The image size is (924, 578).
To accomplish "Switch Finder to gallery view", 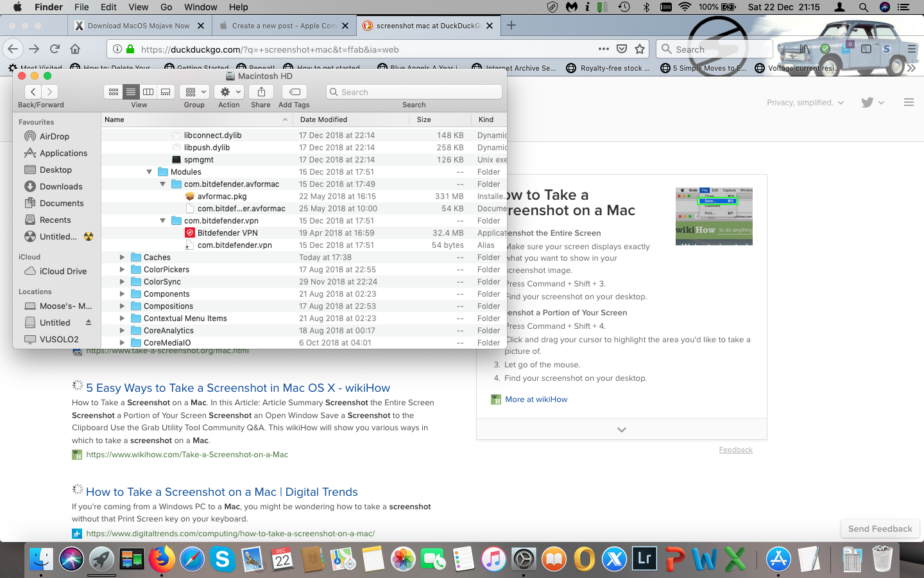I will pos(166,92).
